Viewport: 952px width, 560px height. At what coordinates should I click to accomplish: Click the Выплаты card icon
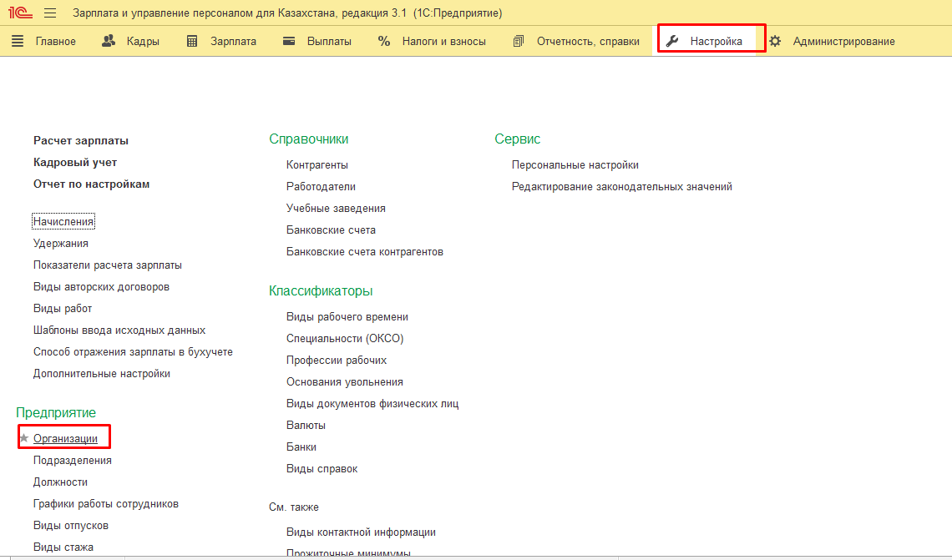click(x=290, y=41)
